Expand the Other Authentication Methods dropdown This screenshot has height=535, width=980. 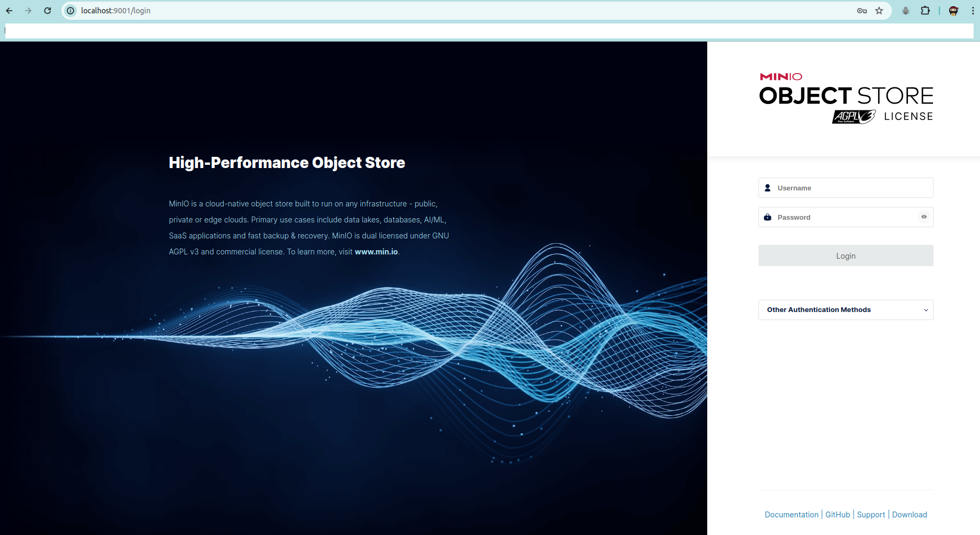coord(846,310)
